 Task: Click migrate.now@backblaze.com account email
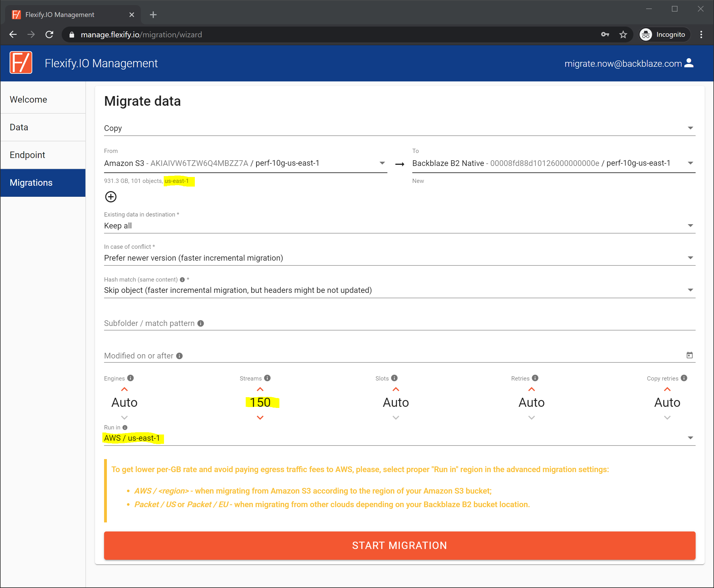(x=623, y=63)
